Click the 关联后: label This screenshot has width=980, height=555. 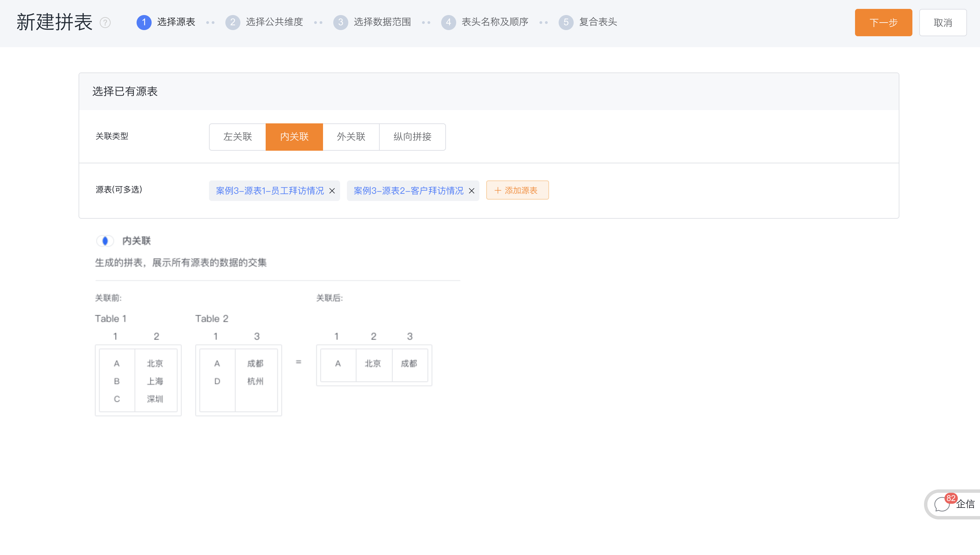click(330, 298)
